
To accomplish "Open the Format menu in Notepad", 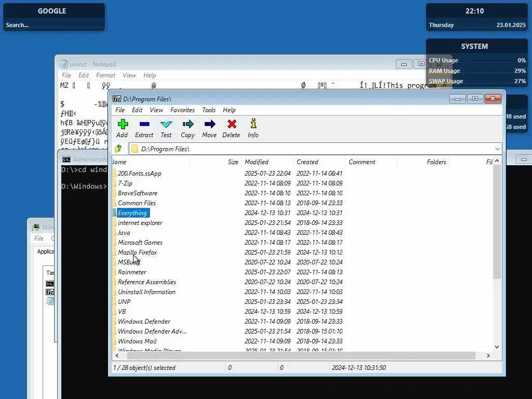I will pos(105,75).
